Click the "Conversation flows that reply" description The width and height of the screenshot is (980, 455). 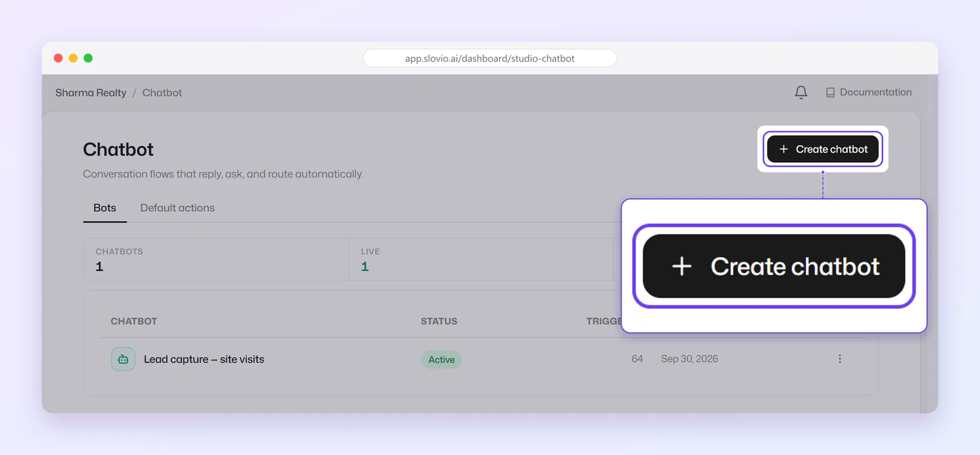tap(223, 175)
